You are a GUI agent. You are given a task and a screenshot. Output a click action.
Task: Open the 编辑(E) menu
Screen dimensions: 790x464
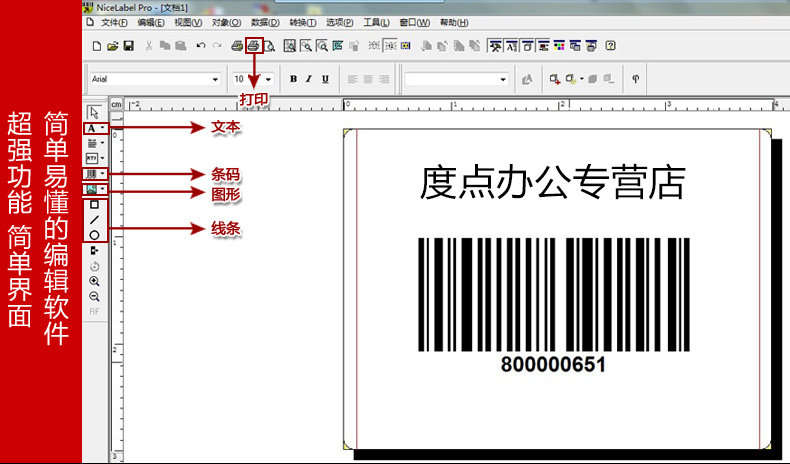click(151, 23)
